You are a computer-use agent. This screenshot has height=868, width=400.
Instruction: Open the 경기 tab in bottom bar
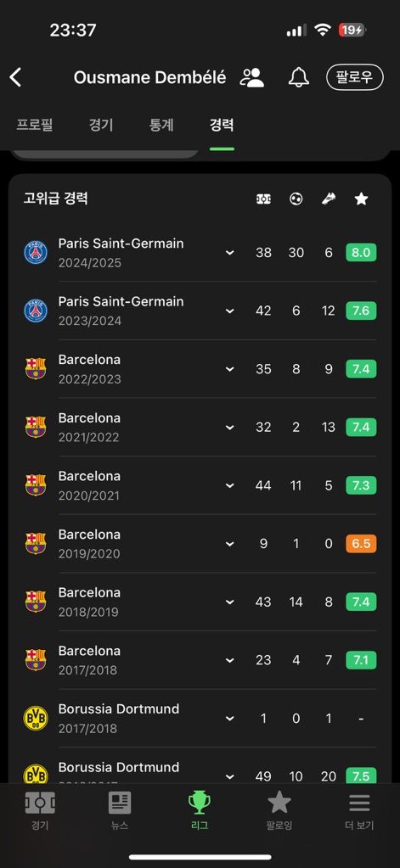tap(40, 811)
